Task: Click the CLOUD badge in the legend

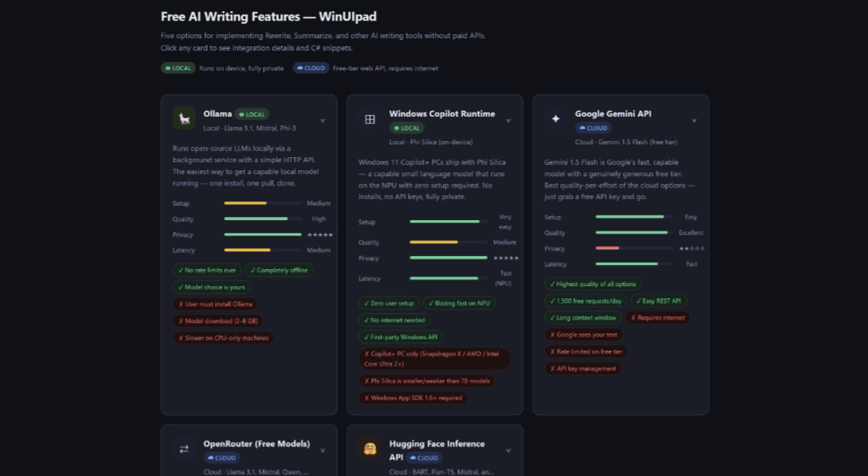Action: (311, 68)
